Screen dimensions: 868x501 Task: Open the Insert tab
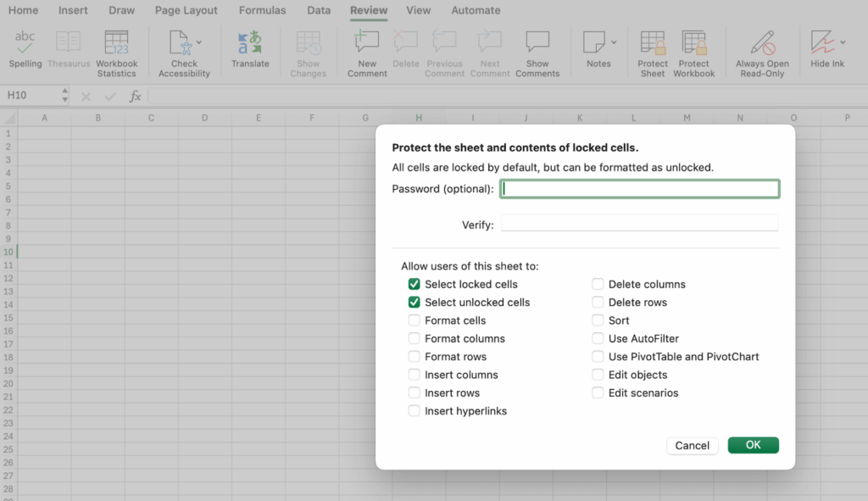coord(73,10)
